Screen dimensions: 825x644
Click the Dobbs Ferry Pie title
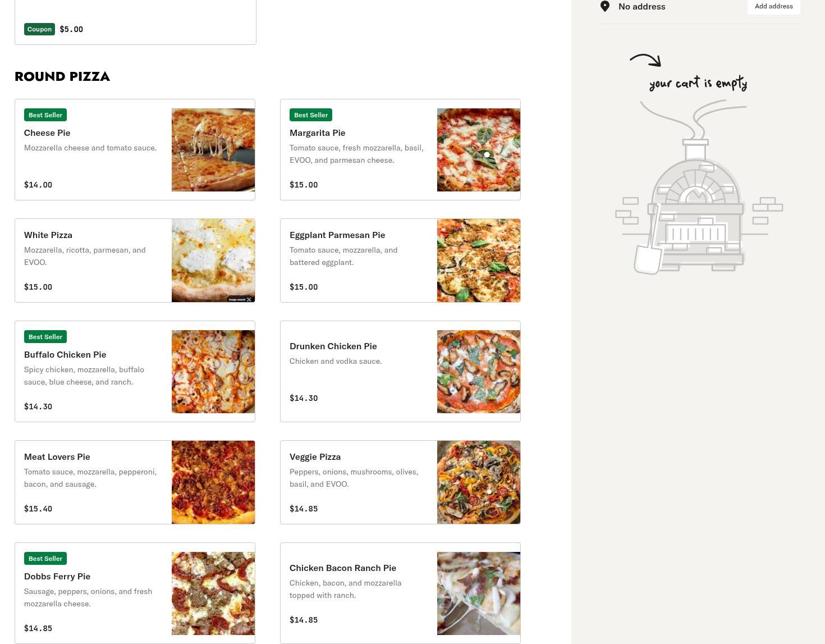(x=57, y=576)
